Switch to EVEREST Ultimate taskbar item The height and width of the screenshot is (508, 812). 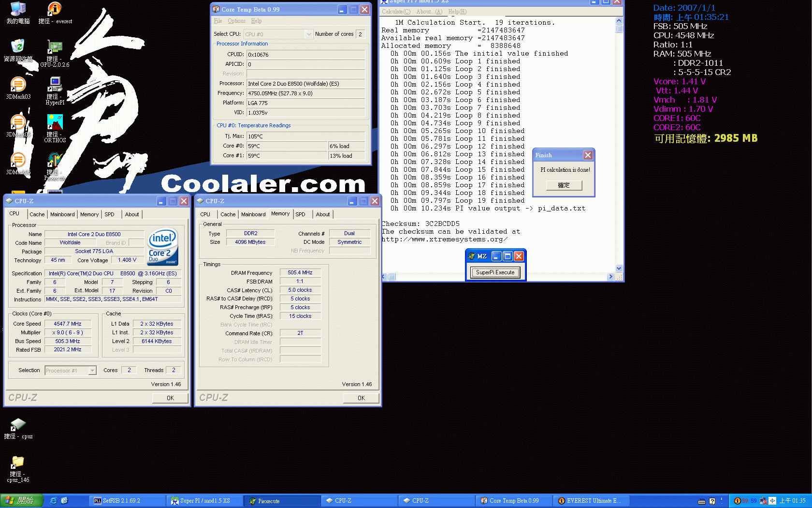click(591, 501)
